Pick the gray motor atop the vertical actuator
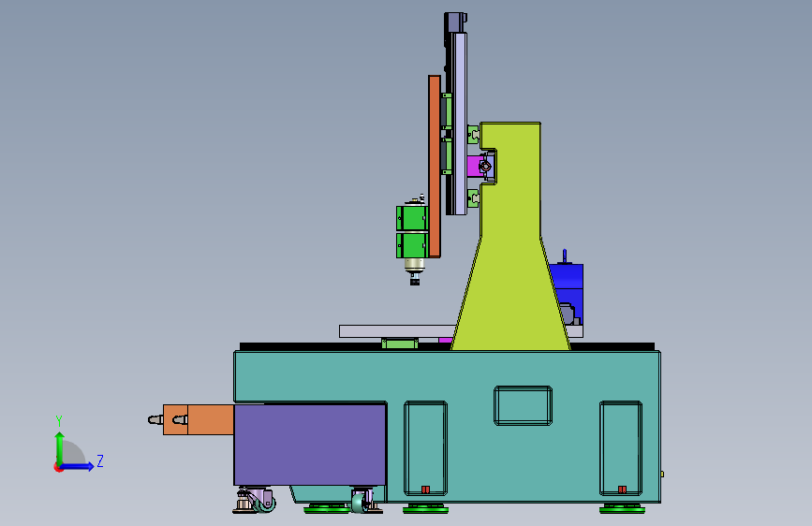812x526 pixels. tap(456, 22)
